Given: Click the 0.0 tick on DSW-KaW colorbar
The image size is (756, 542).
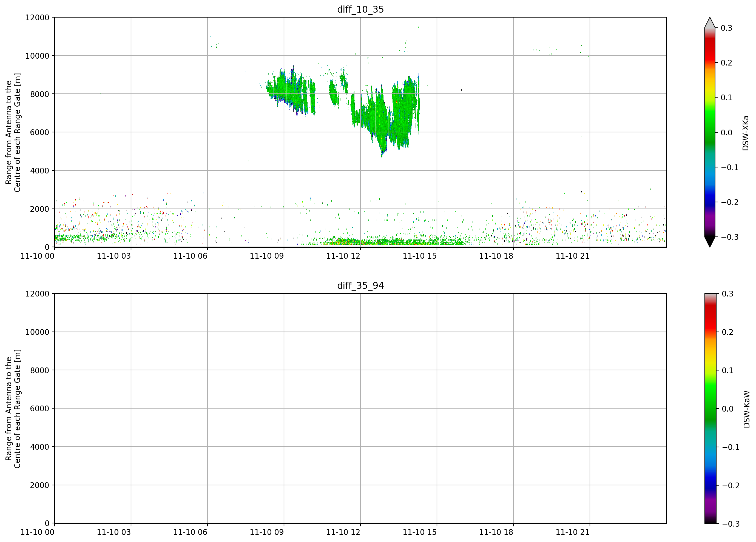Looking at the screenshot, I should click(x=728, y=409).
